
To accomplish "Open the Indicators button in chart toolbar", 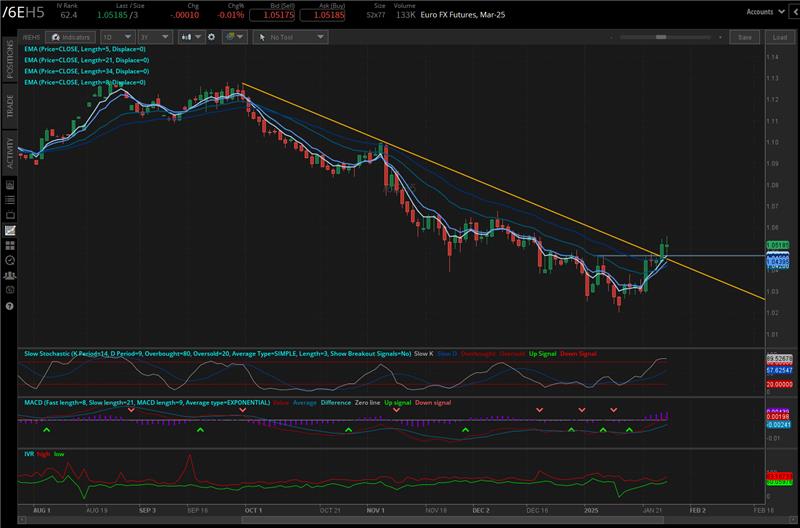I will (70, 37).
